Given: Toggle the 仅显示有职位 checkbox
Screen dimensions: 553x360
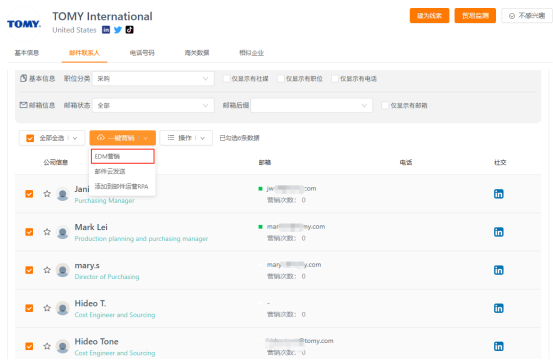Looking at the screenshot, I should [x=281, y=79].
